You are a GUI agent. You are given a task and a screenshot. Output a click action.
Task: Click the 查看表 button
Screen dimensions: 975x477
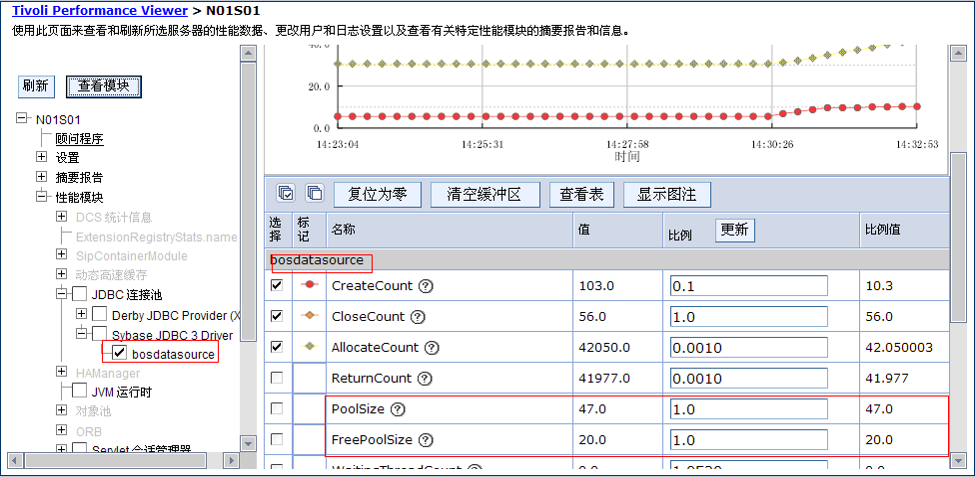coord(581,195)
